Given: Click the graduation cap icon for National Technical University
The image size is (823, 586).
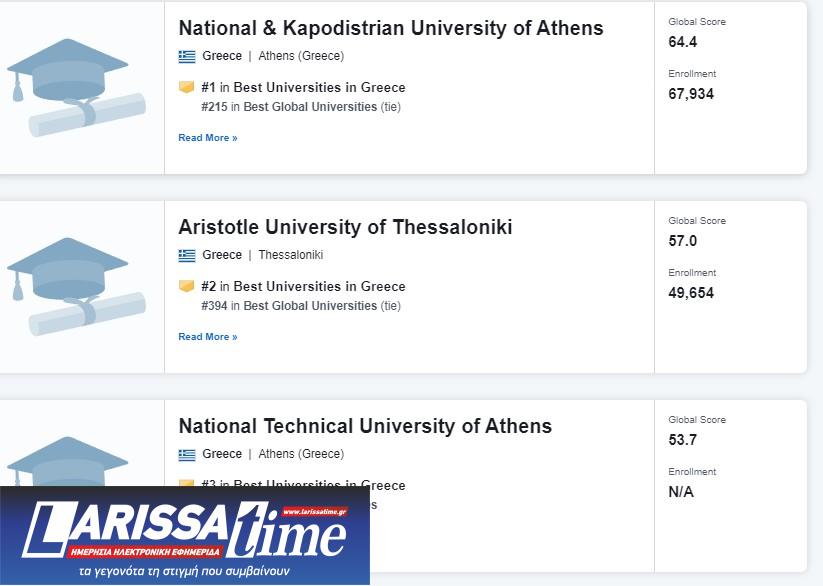Looking at the screenshot, I should pos(68,464).
